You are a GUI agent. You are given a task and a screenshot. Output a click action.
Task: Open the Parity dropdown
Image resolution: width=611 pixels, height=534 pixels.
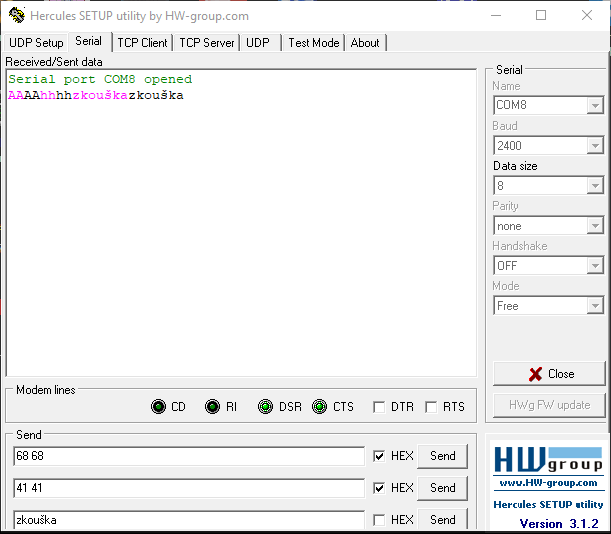pyautogui.click(x=595, y=226)
